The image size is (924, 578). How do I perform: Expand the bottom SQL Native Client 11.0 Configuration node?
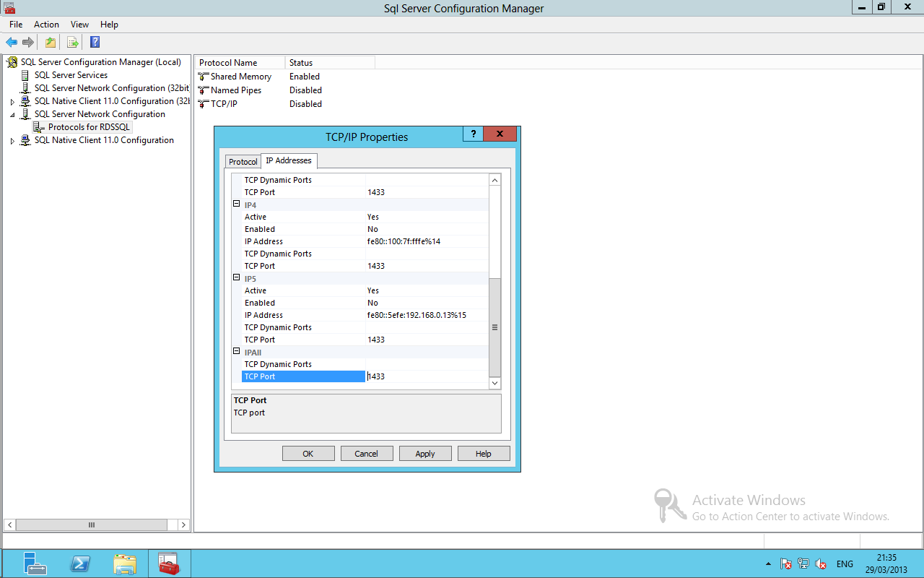[x=12, y=141]
